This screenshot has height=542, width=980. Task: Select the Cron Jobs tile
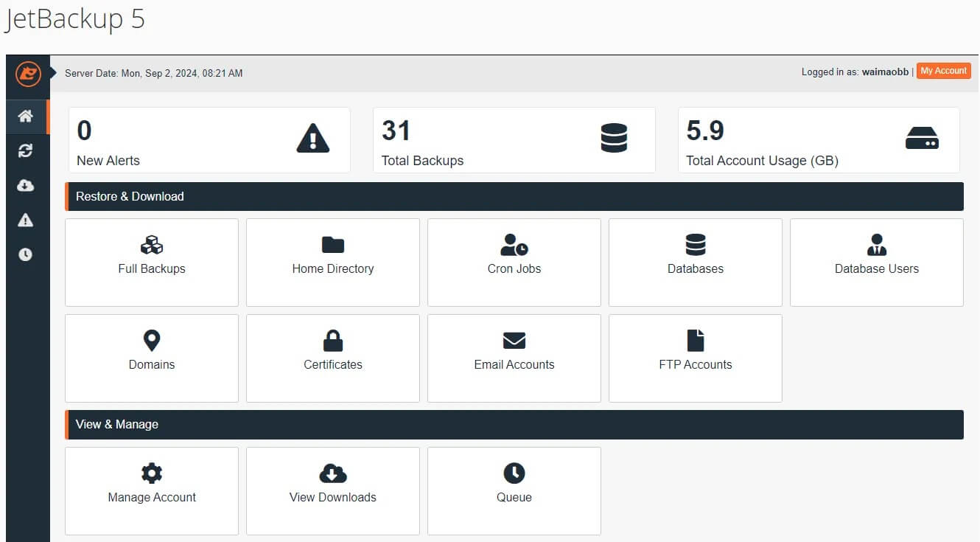[x=514, y=262]
